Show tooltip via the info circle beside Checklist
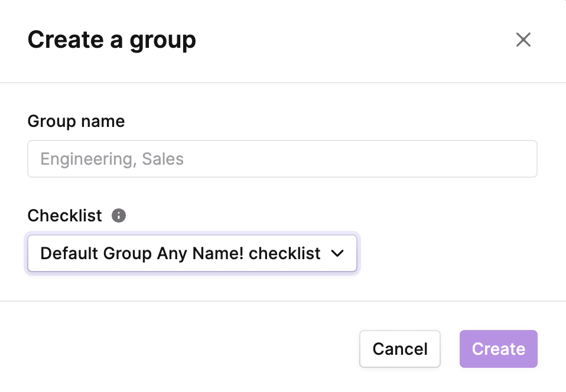Viewport: 566px width, 392px height. click(x=119, y=215)
